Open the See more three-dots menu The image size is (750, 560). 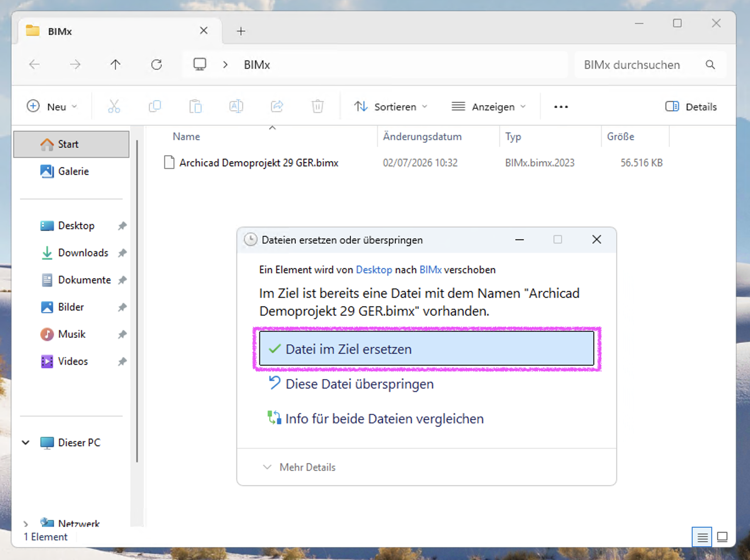pyautogui.click(x=561, y=107)
